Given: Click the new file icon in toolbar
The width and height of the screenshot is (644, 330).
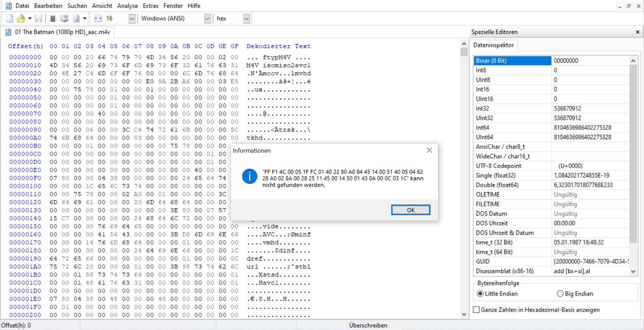Looking at the screenshot, I should pos(10,18).
